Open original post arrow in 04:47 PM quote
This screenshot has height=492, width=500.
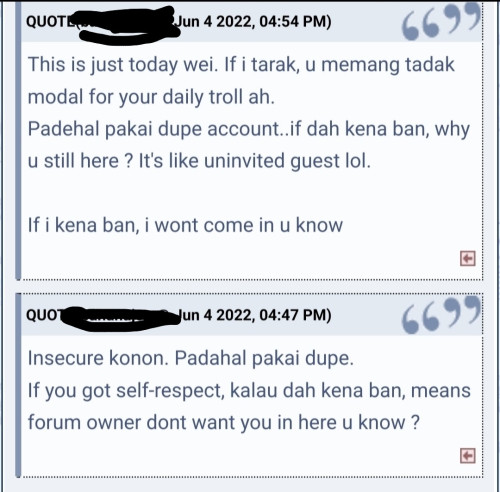468,455
